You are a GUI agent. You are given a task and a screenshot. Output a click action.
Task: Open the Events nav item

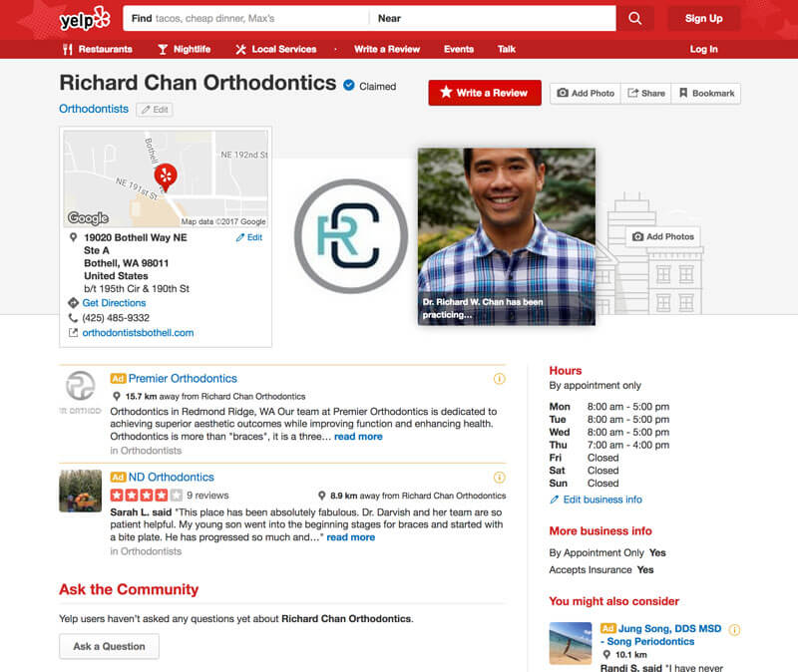tap(459, 49)
